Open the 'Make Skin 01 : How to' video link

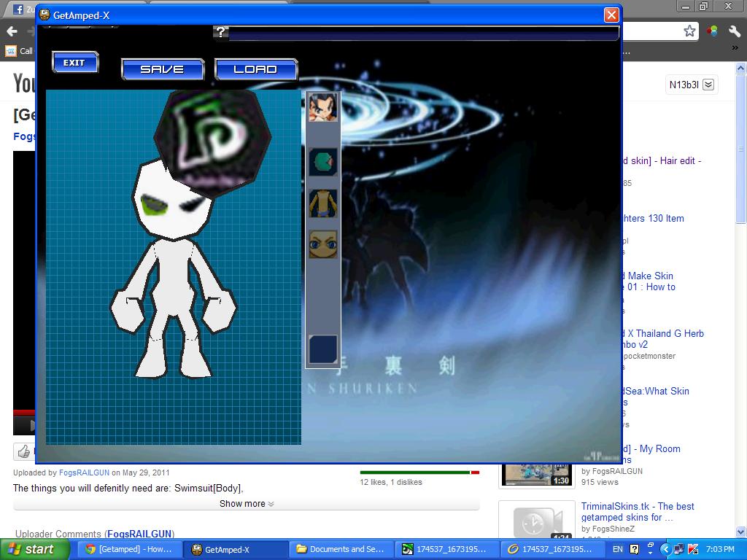click(649, 281)
